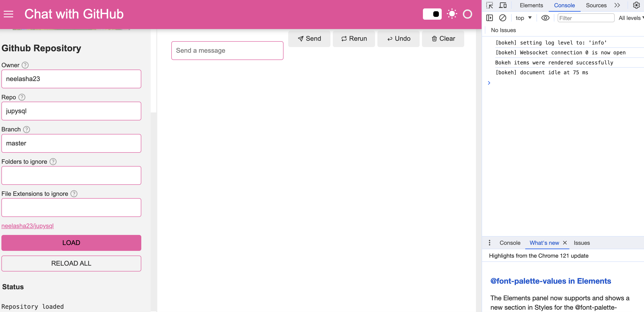Click the Branch help question icon
Image resolution: width=644 pixels, height=312 pixels.
pyautogui.click(x=27, y=129)
